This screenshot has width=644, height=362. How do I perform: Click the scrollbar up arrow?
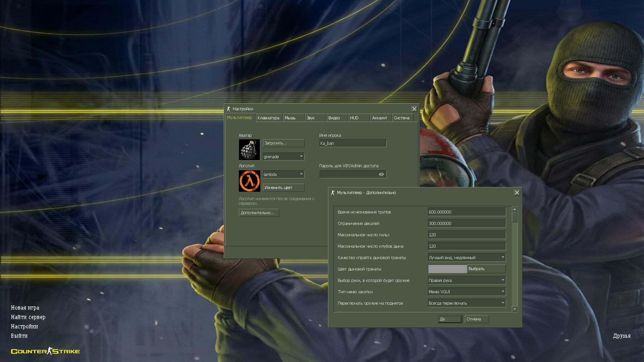[515, 209]
